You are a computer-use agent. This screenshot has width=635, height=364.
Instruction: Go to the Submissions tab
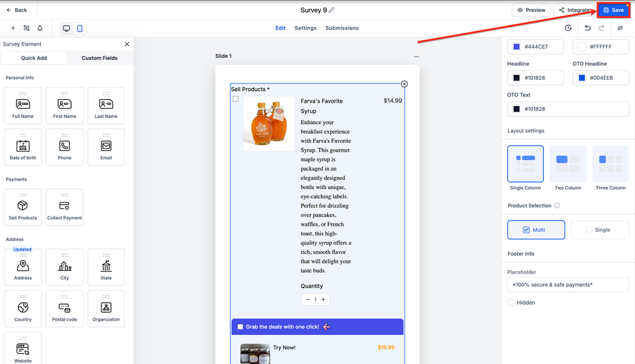[342, 28]
